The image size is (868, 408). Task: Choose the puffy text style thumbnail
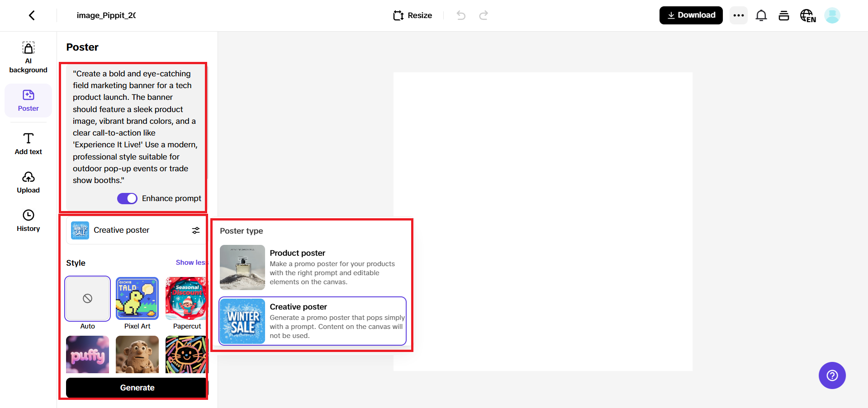click(x=88, y=355)
